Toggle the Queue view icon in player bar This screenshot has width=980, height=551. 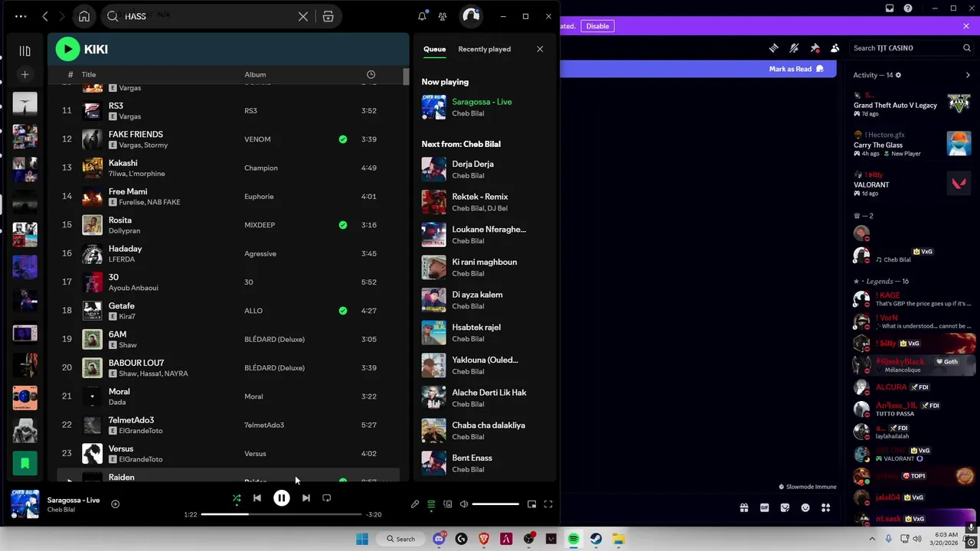(x=431, y=504)
